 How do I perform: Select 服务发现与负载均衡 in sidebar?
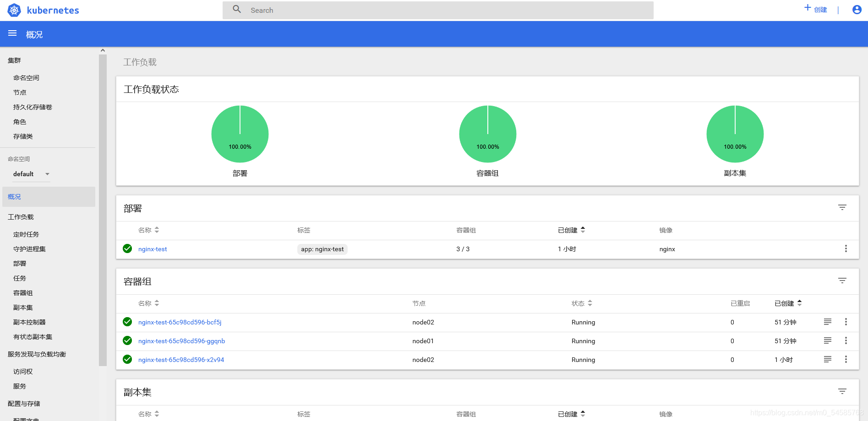pos(37,354)
